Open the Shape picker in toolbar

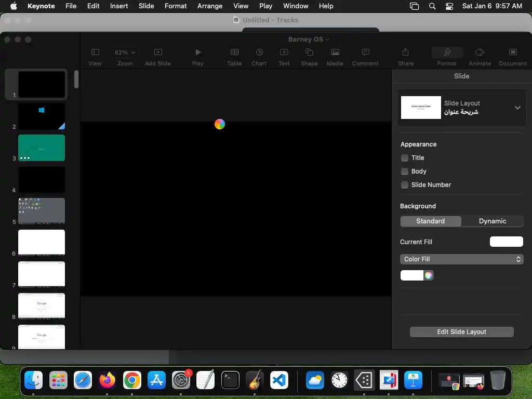tap(309, 52)
